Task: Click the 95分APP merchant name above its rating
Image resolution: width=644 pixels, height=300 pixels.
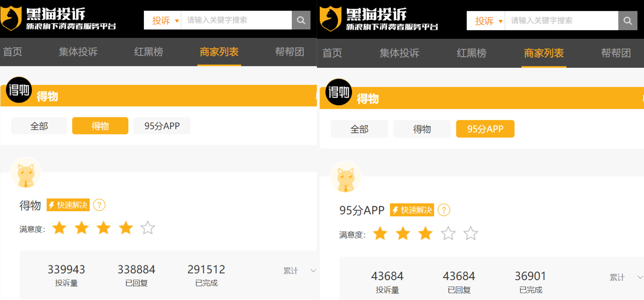Action: tap(362, 210)
